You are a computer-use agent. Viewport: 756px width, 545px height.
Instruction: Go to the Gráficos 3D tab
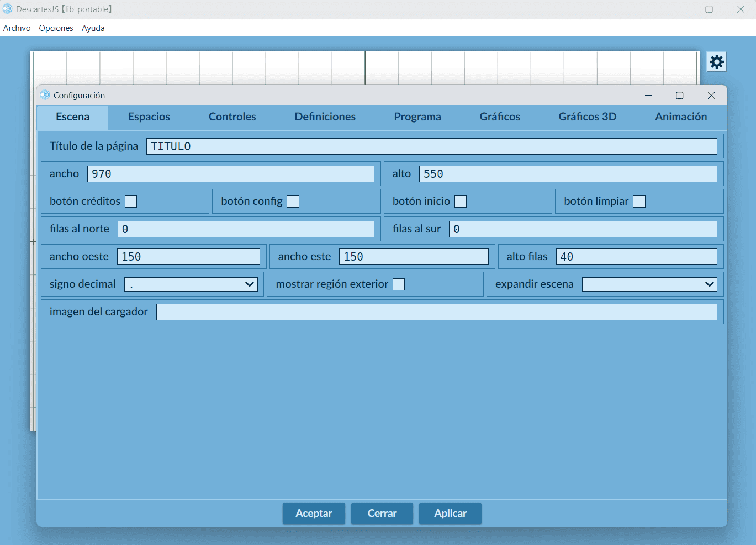[587, 117]
